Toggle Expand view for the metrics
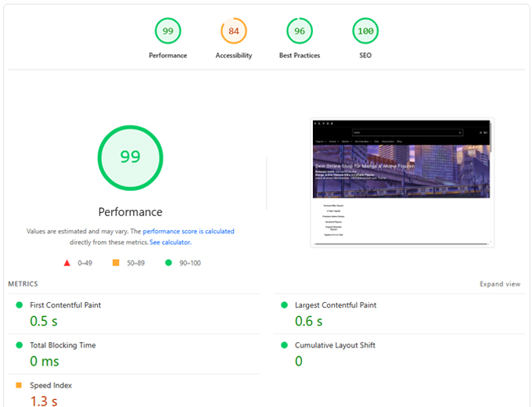 click(500, 284)
